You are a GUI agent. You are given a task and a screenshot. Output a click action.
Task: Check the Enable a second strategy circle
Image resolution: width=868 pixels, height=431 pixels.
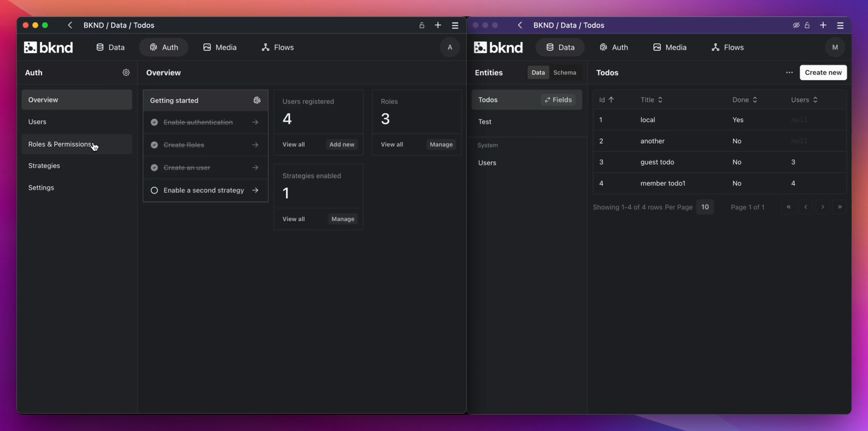(154, 190)
